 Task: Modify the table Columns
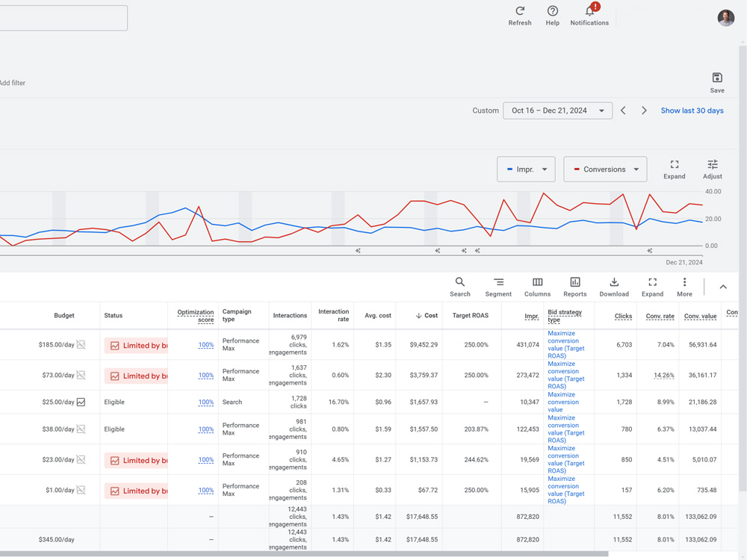[537, 287]
